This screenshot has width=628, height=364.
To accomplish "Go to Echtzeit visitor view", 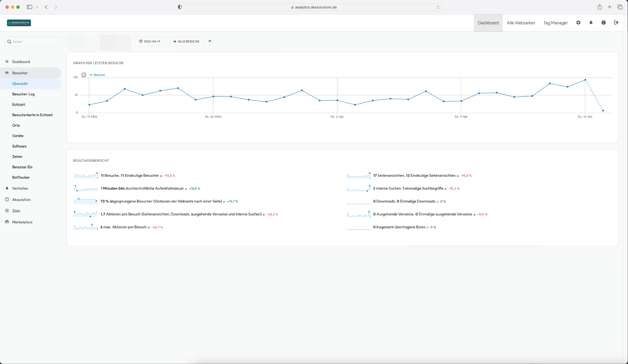I will [19, 104].
